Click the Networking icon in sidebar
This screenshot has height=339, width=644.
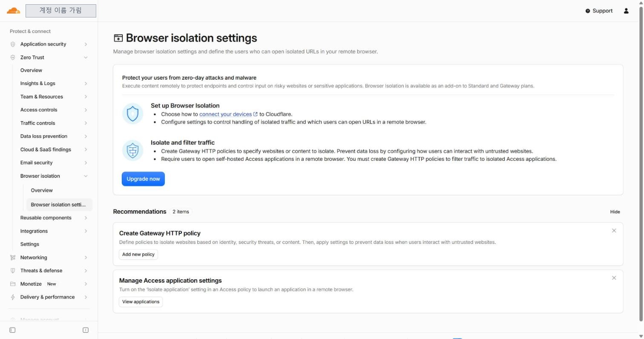[x=13, y=258]
